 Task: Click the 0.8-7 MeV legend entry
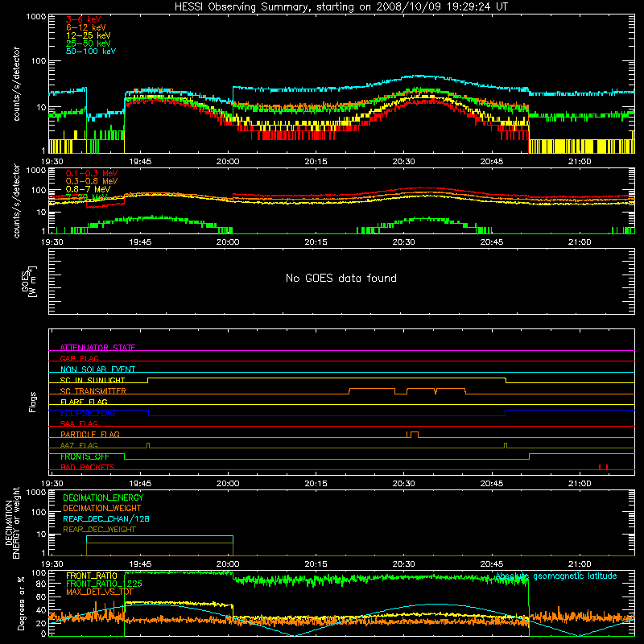tap(88, 189)
